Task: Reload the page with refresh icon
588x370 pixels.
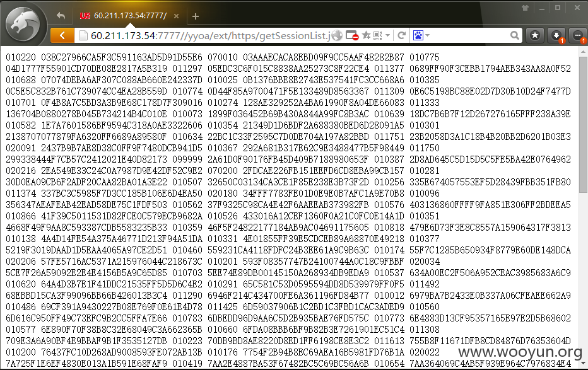Action: 402,35
